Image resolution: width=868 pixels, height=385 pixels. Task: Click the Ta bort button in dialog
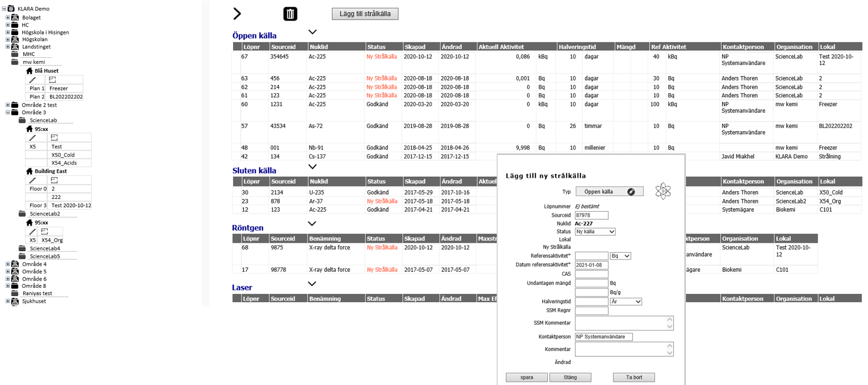(634, 377)
